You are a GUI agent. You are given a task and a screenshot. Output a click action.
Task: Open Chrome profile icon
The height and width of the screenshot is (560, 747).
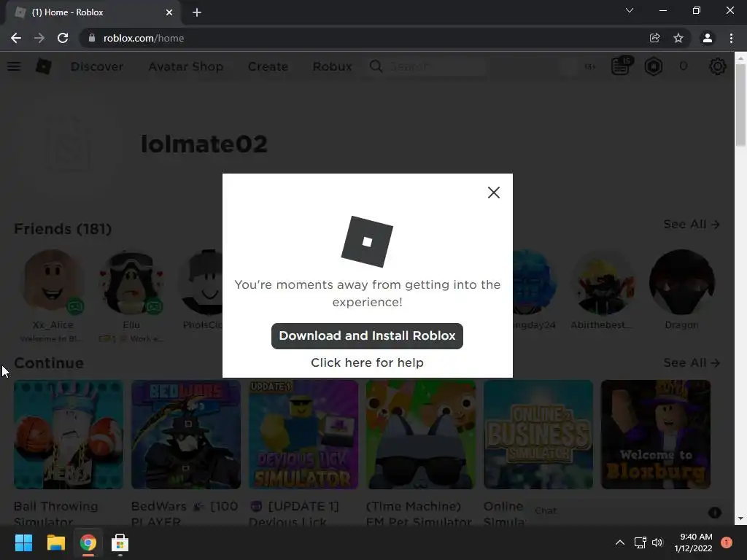(x=708, y=38)
